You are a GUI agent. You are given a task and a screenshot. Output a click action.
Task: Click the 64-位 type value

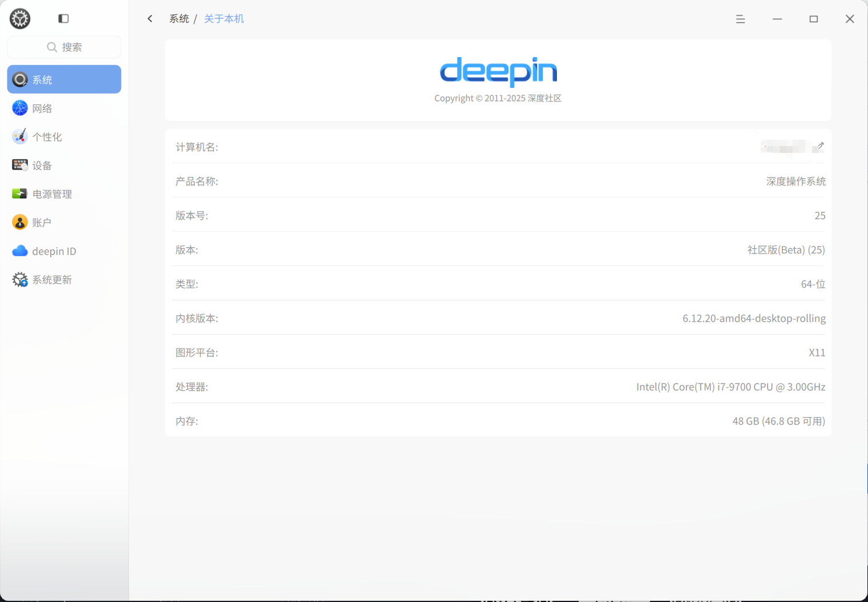(813, 284)
